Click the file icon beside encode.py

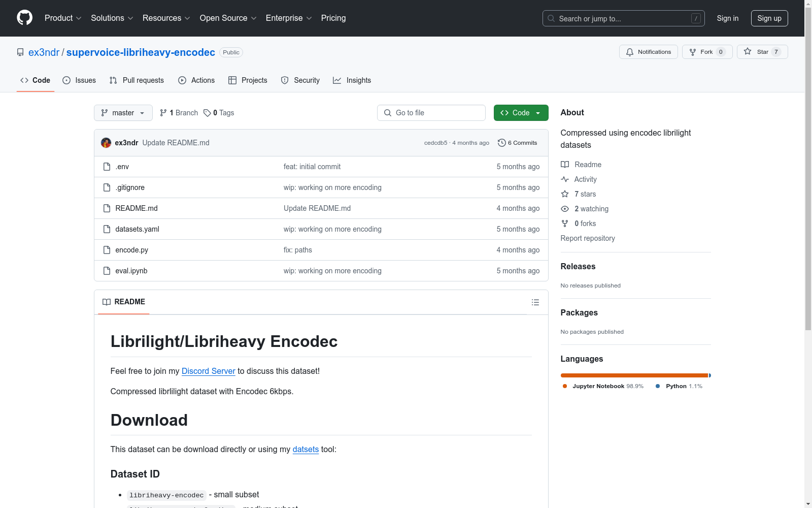(107, 250)
